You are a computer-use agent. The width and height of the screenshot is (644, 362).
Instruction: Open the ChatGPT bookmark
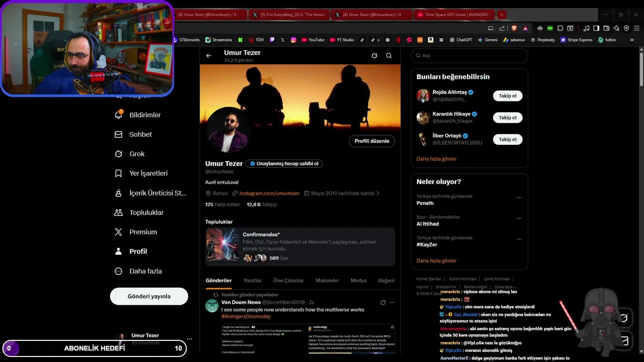coord(461,40)
